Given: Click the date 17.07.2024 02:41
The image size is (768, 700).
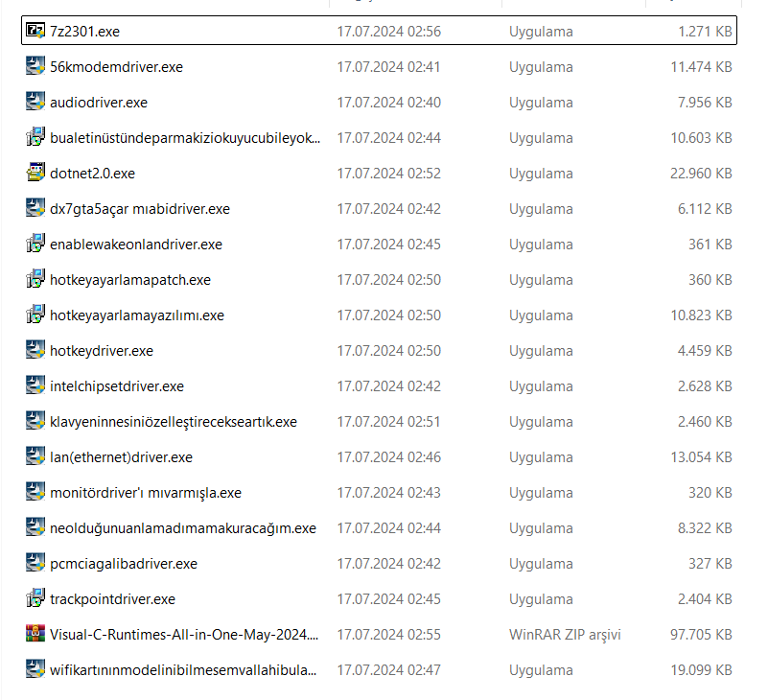Looking at the screenshot, I should tap(389, 66).
